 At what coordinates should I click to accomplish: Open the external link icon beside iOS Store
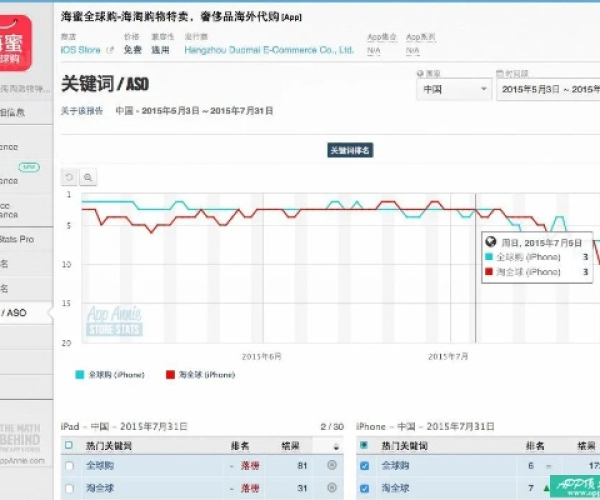coord(110,50)
